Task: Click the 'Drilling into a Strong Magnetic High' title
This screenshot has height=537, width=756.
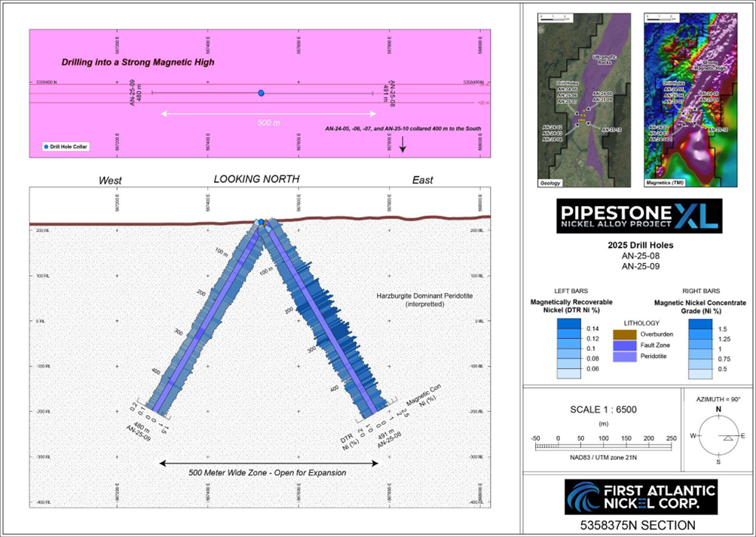Action: (138, 63)
